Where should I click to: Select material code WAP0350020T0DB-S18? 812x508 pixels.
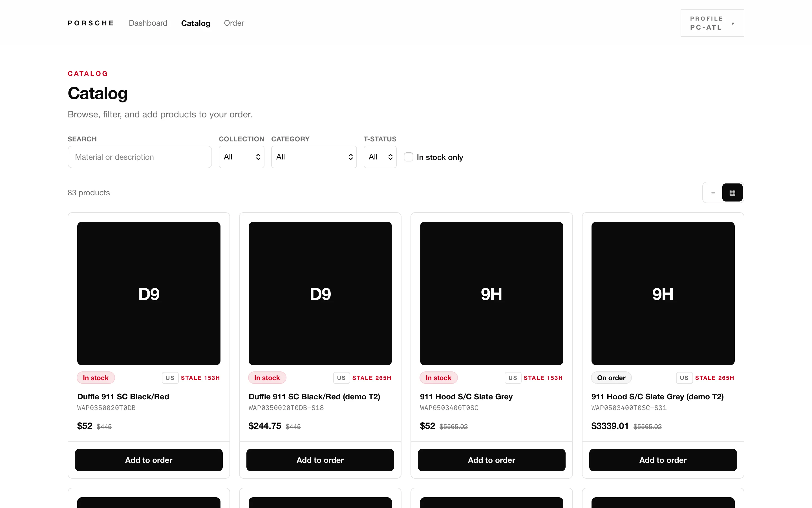[286, 408]
